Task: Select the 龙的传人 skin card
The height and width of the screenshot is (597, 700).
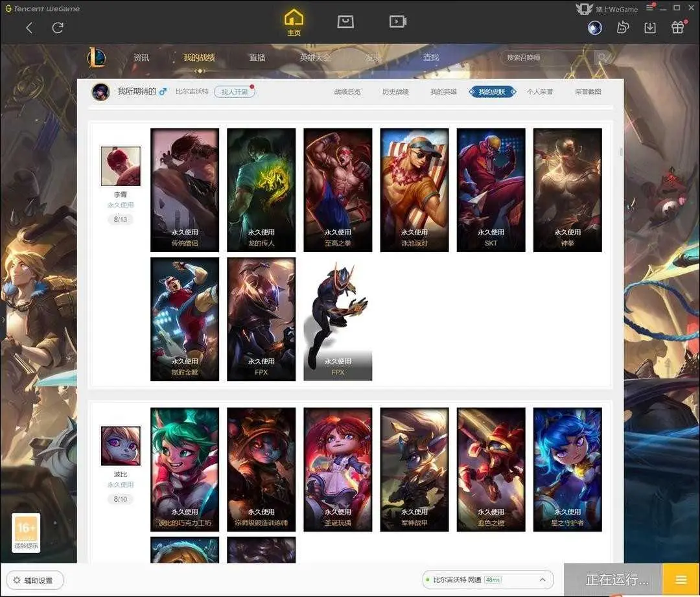Action: [261, 190]
